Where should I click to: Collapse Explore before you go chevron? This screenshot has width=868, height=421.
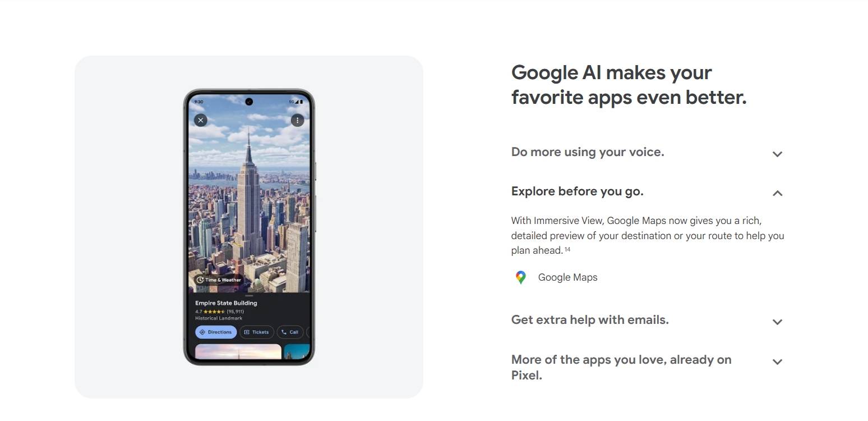(x=777, y=193)
